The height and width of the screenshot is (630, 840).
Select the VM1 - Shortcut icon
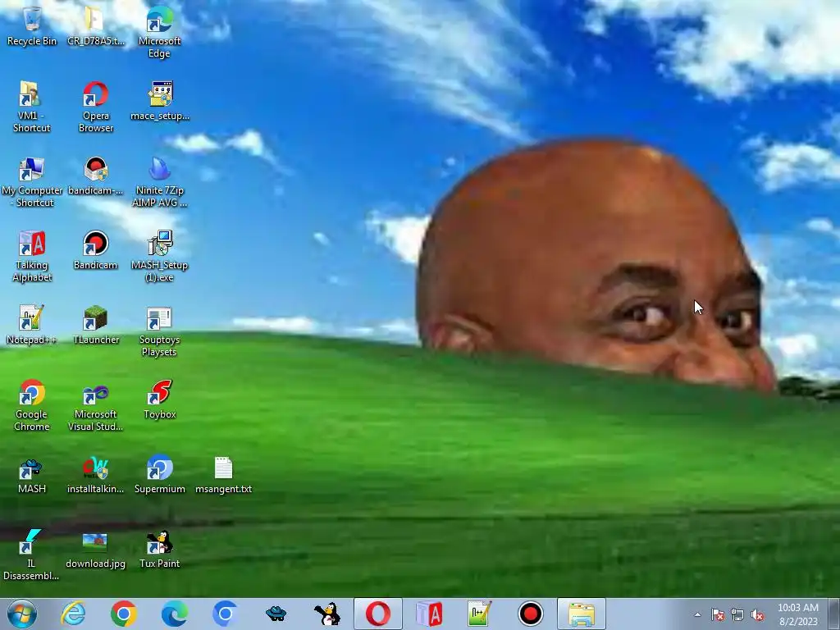tap(32, 107)
